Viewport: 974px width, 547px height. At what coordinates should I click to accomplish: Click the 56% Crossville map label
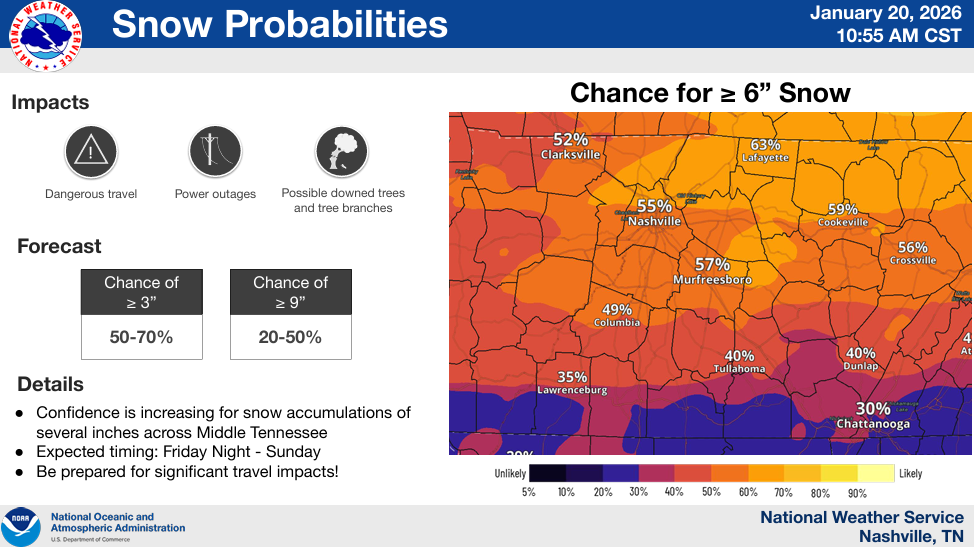point(913,253)
